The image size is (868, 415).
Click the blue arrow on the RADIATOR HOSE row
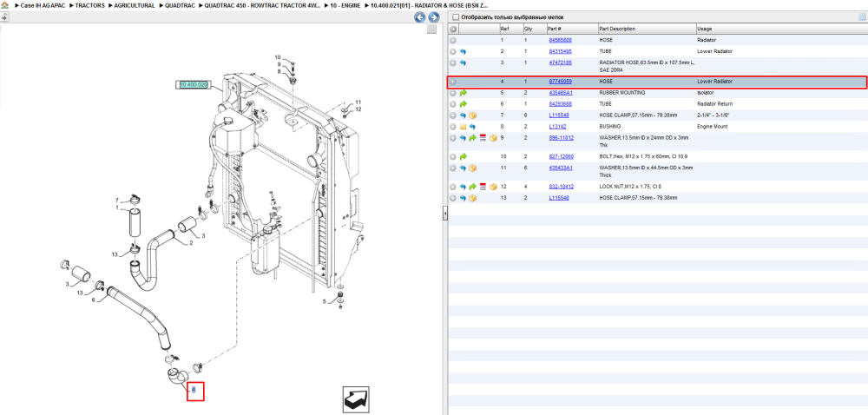click(463, 63)
